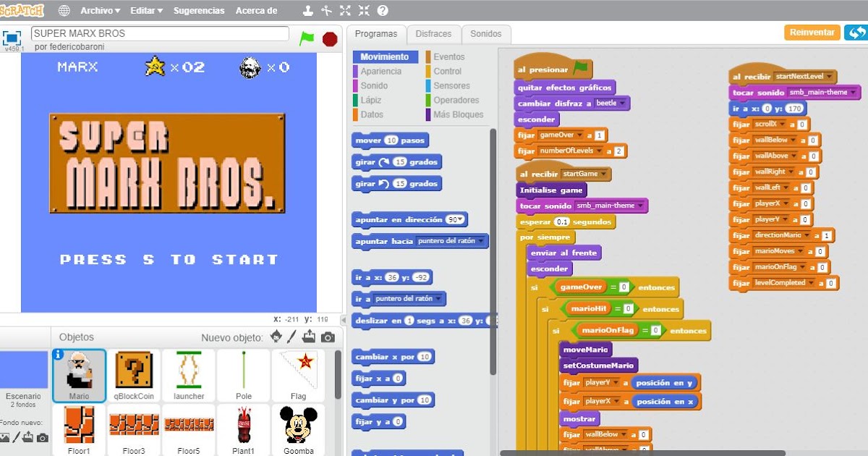
Task: Switch to the Disfraces tab
Action: (434, 34)
